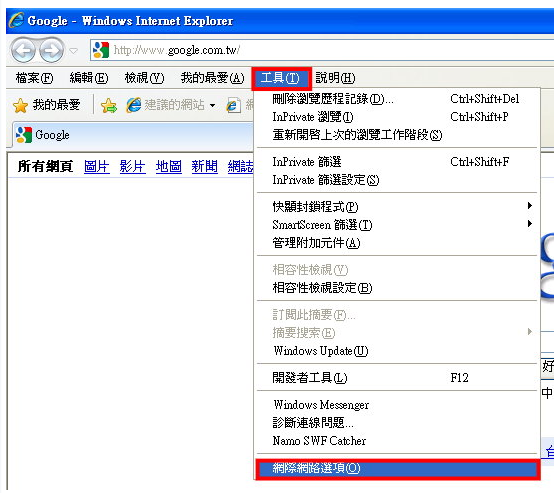559x493 pixels.
Task: Expand 快顯封鎖程式(P) submenu
Action: click(398, 207)
